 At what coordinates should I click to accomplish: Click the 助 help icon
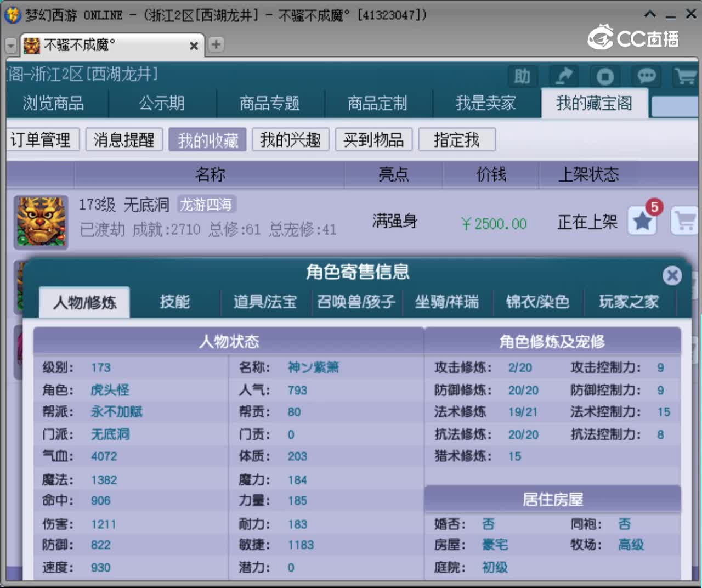[522, 76]
